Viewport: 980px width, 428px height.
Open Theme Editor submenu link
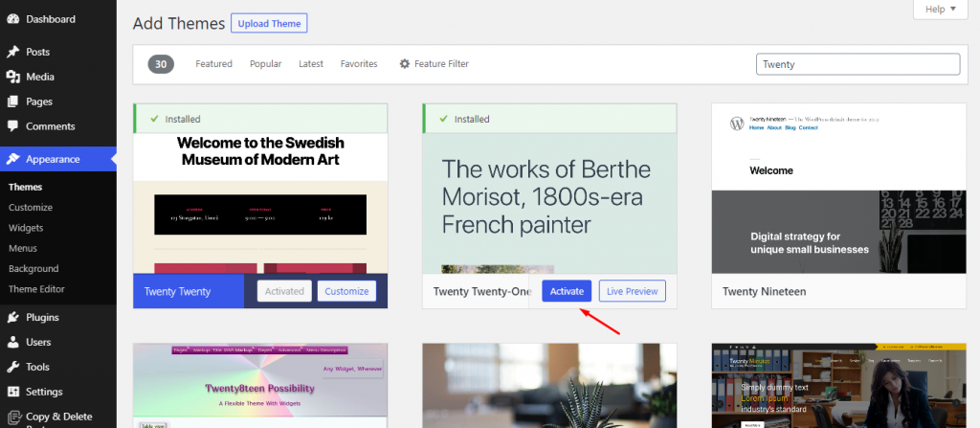pyautogui.click(x=37, y=289)
